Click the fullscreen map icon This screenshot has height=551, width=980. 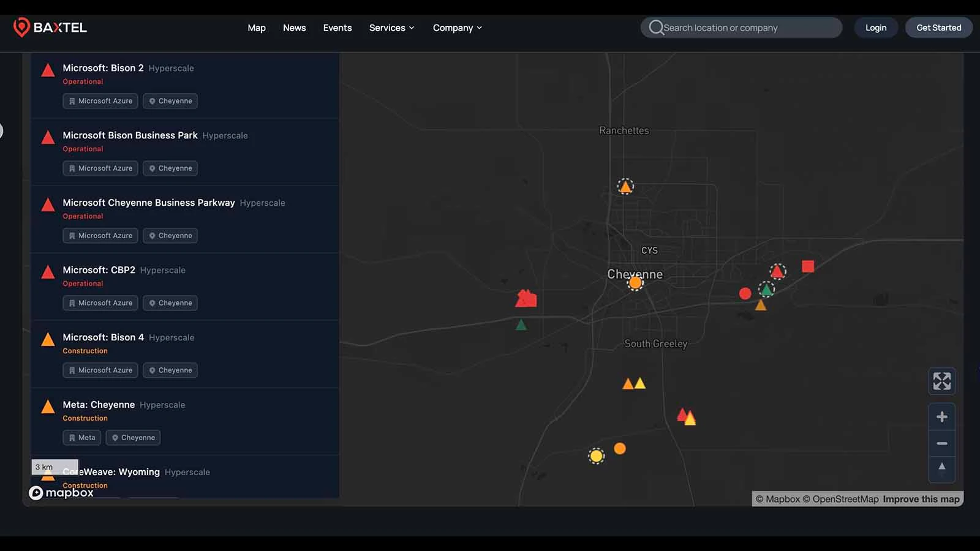(x=941, y=381)
